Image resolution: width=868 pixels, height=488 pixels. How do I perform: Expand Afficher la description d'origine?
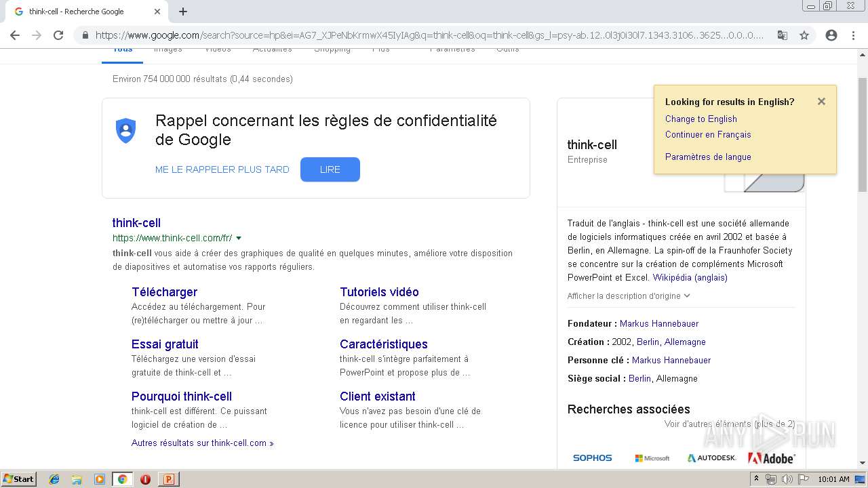click(629, 296)
